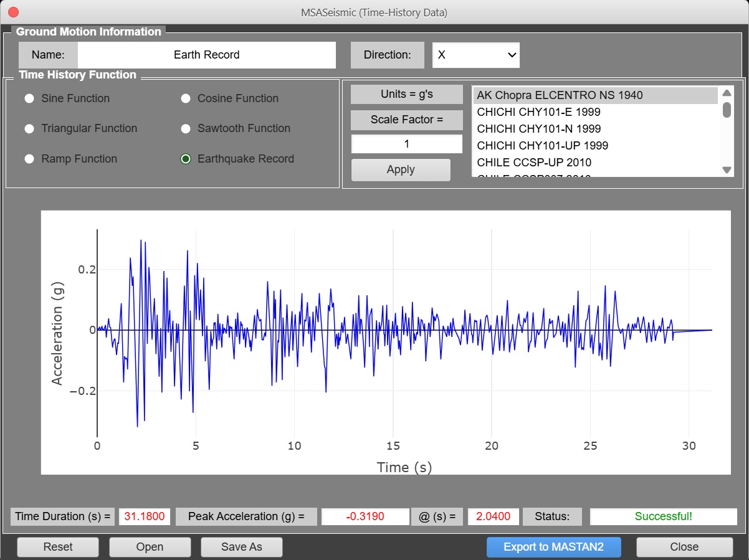Reset the time-history data
749x560 pixels.
pyautogui.click(x=57, y=547)
